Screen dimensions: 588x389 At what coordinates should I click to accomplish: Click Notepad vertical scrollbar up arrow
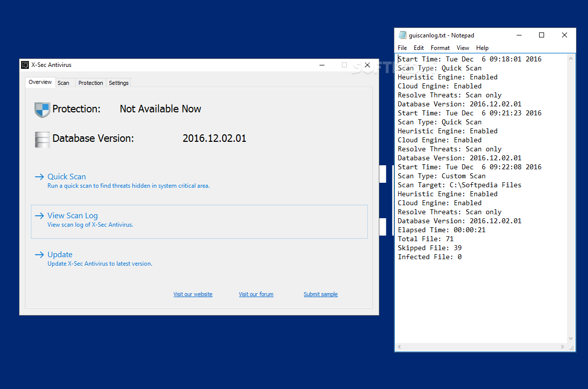click(571, 58)
